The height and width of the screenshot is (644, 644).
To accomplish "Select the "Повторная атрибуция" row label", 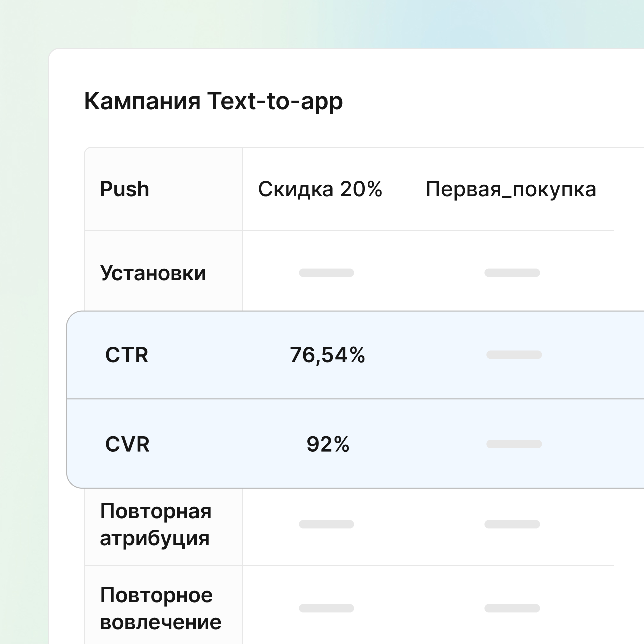I will 156,524.
